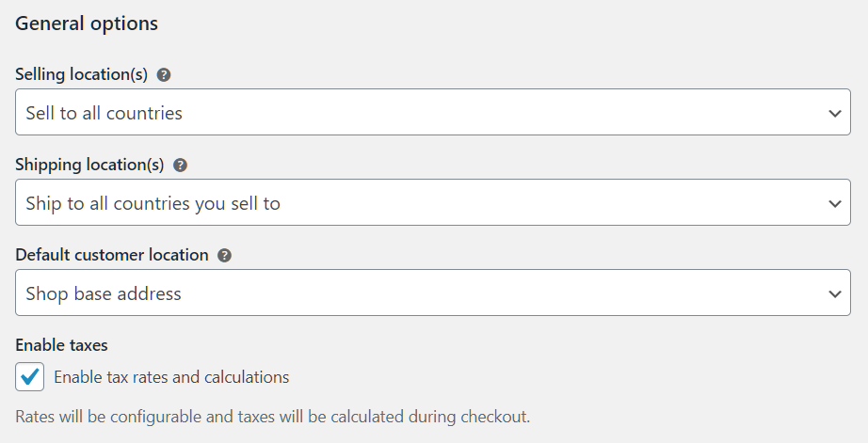Open the Selling location(s) dropdown
Viewport: 868px width, 443px height.
point(433,112)
